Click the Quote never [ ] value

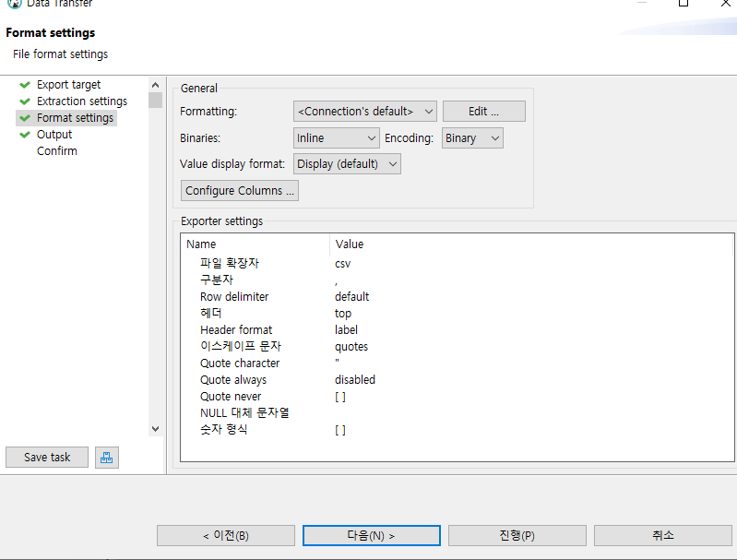tap(340, 397)
